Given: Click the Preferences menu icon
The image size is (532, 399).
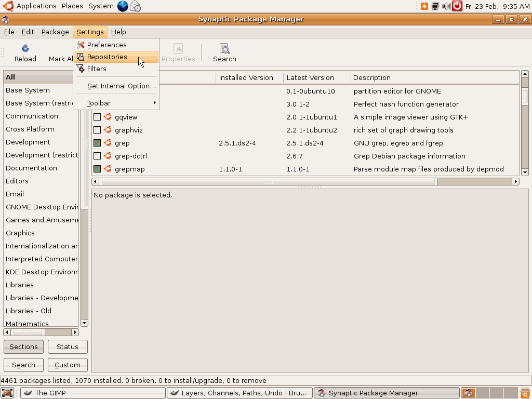Looking at the screenshot, I should pyautogui.click(x=81, y=45).
